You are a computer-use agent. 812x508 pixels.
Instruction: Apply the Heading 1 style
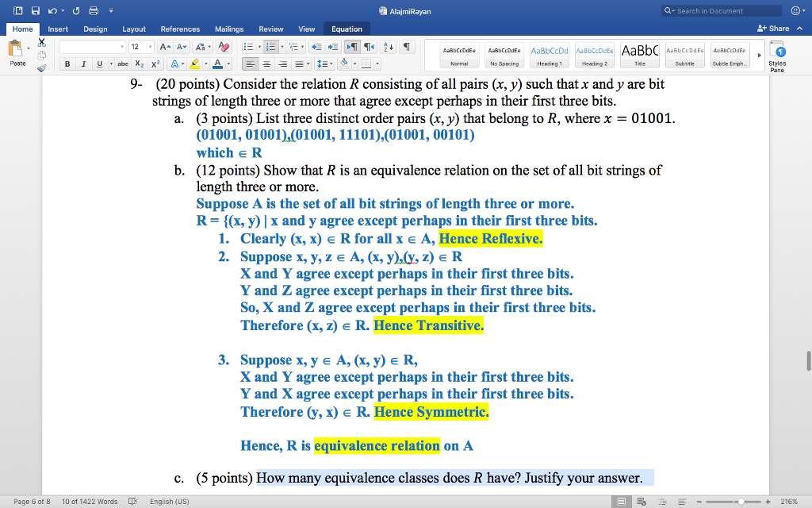pyautogui.click(x=550, y=55)
